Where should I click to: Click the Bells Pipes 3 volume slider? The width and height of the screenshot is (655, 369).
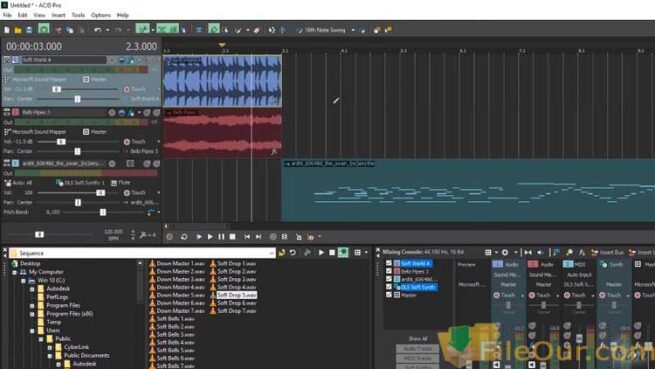[x=61, y=142]
